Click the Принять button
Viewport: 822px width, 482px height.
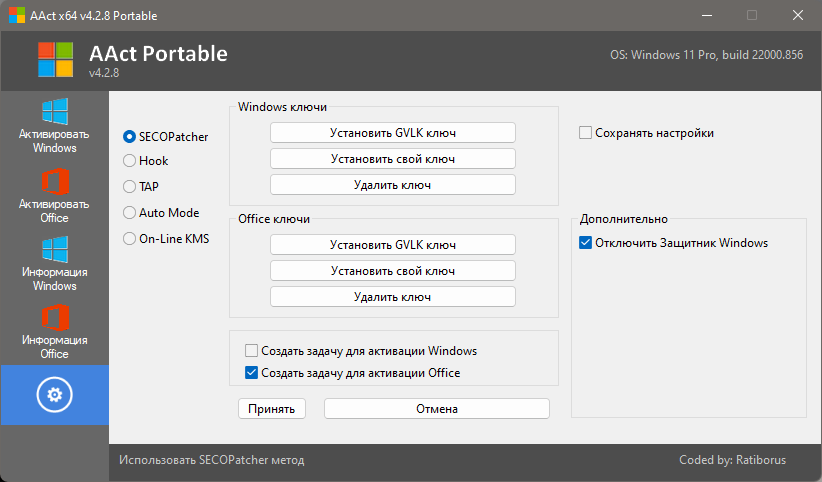(x=272, y=409)
